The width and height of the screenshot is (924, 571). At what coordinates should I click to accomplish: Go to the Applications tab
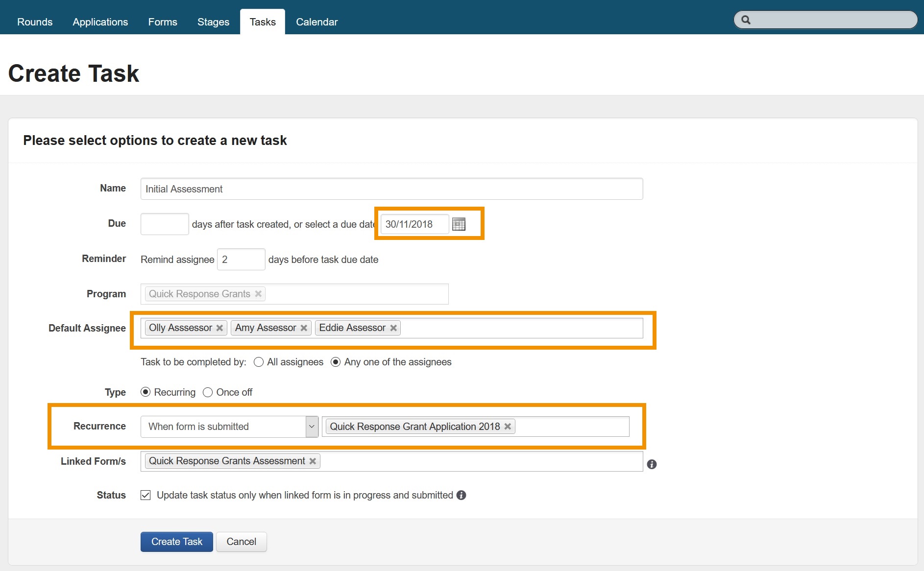point(100,22)
